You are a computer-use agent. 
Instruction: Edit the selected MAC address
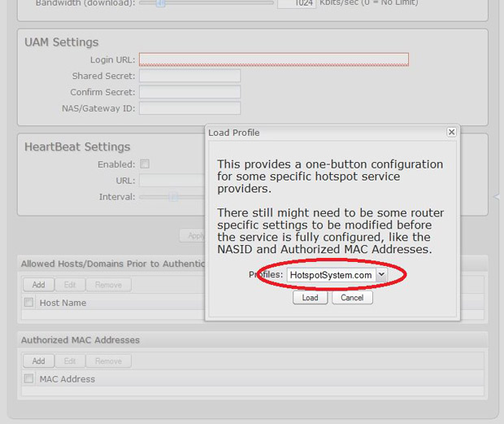pos(70,361)
